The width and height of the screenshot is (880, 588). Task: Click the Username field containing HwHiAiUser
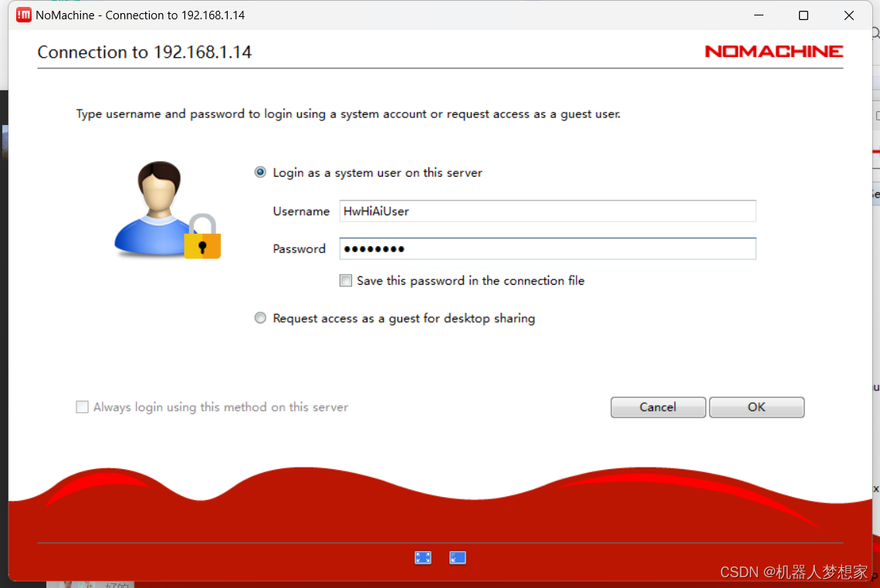pyautogui.click(x=547, y=211)
